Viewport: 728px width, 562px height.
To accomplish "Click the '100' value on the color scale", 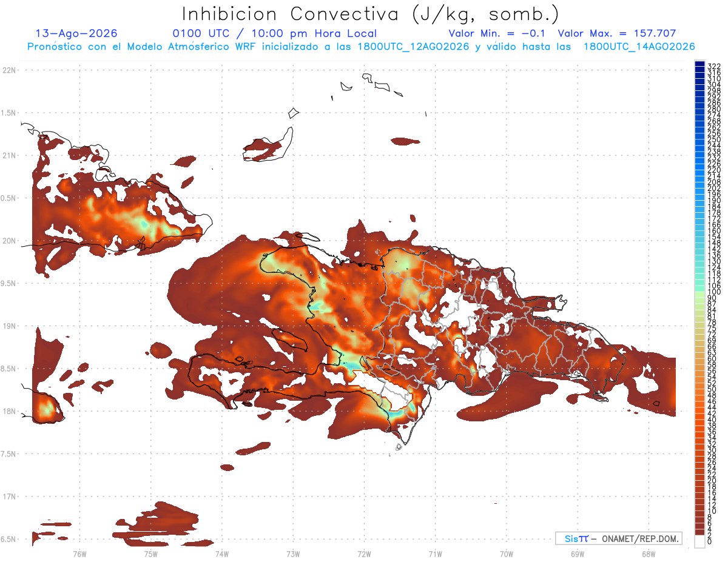I will coord(714,292).
